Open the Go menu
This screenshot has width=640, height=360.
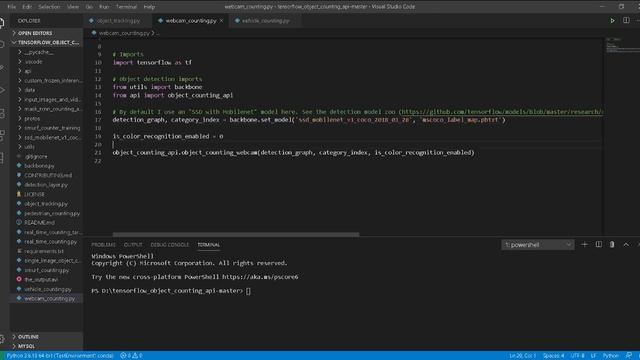89,7
